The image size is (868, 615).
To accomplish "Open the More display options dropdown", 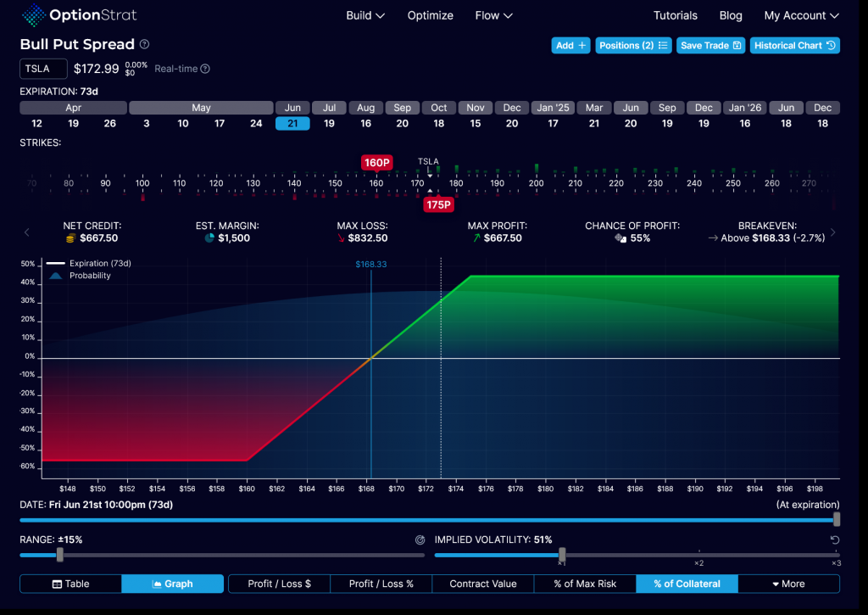I will point(787,584).
